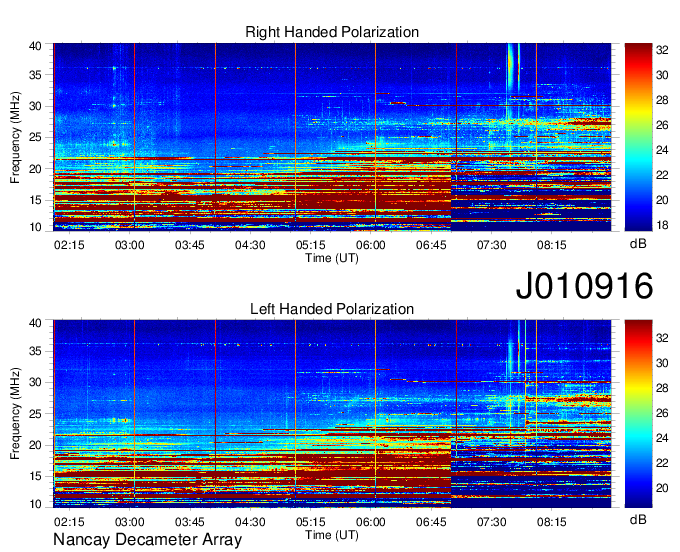The image size is (680, 552).
Task: Click the 06:45 tick on the bottom time axis
Action: point(431,522)
